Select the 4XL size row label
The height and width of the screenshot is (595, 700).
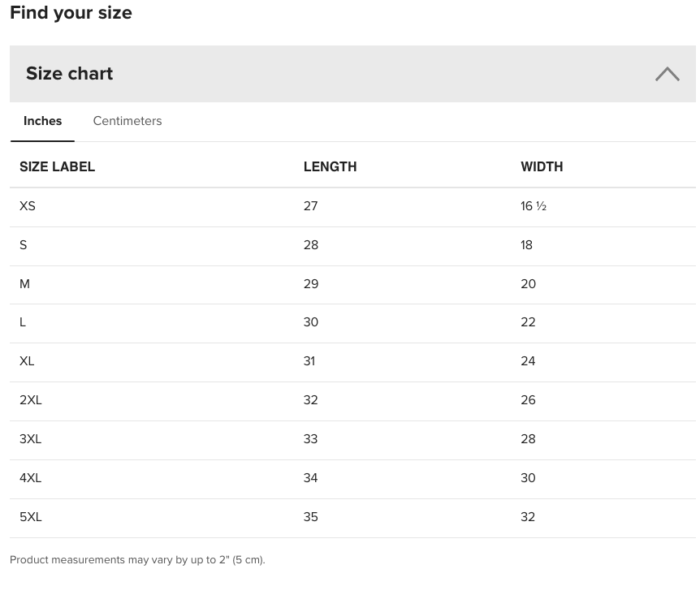click(30, 478)
